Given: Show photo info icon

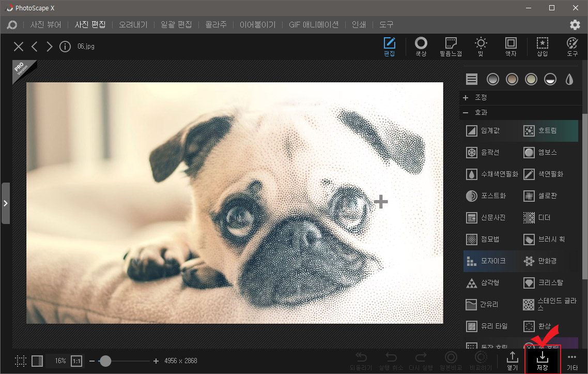Looking at the screenshot, I should [x=65, y=47].
